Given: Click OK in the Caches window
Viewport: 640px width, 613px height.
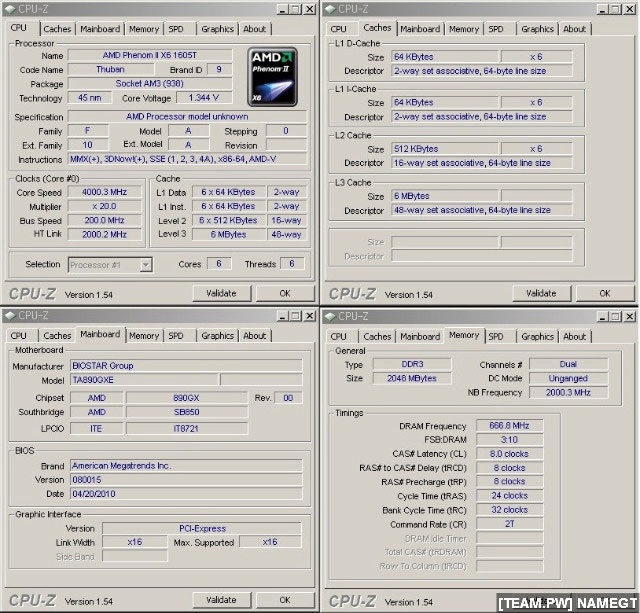Looking at the screenshot, I should [604, 293].
